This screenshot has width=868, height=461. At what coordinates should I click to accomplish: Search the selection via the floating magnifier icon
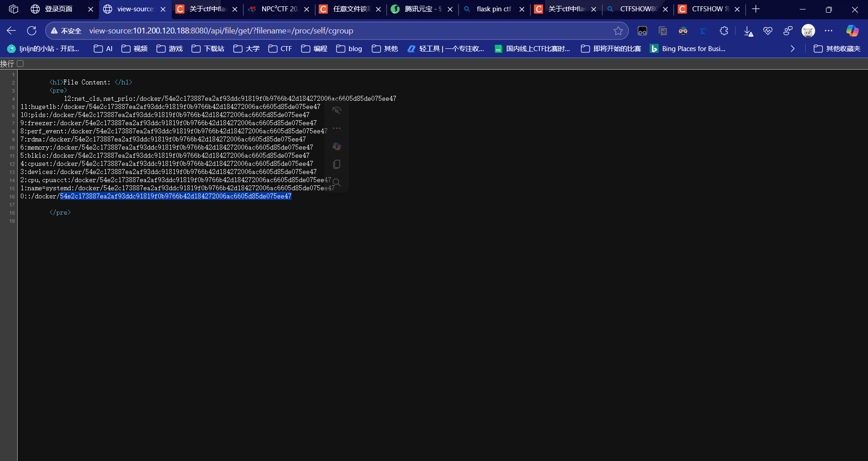[337, 182]
